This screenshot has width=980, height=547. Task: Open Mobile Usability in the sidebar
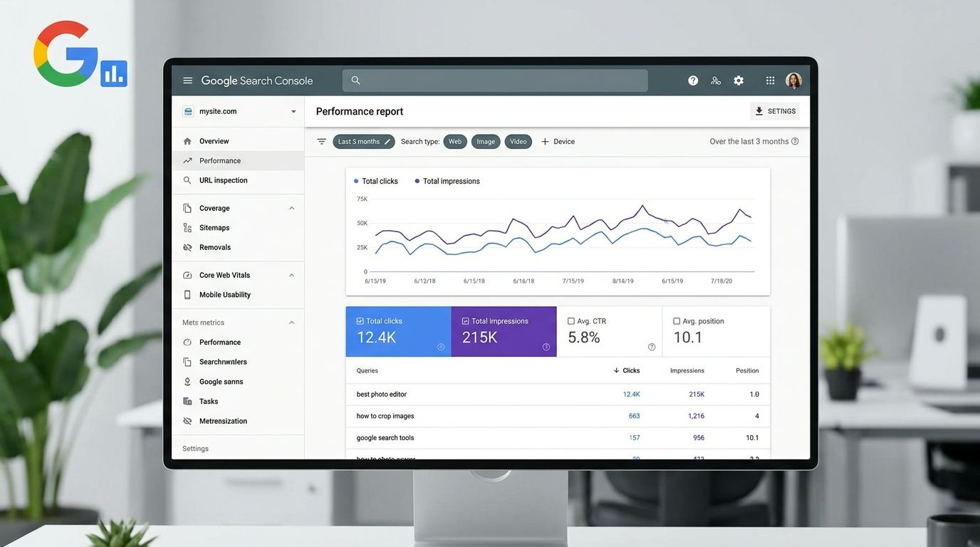coord(238,295)
